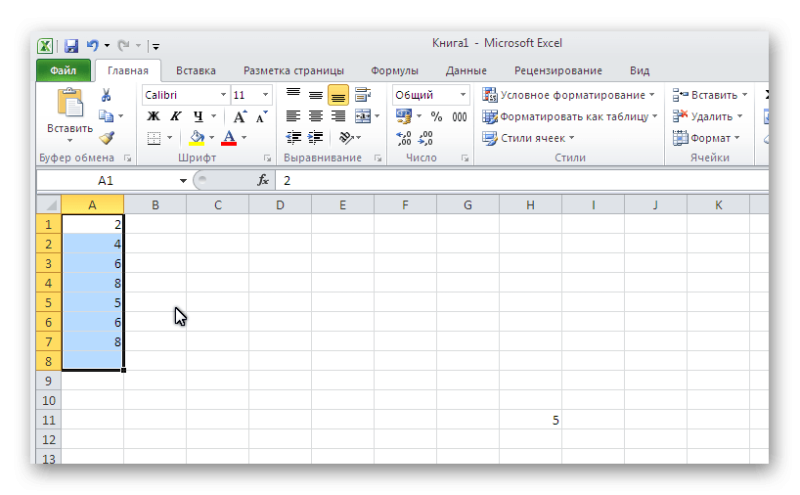Customize the Quick Access Toolbar arrow
This screenshot has height=495, width=800.
pyautogui.click(x=156, y=46)
